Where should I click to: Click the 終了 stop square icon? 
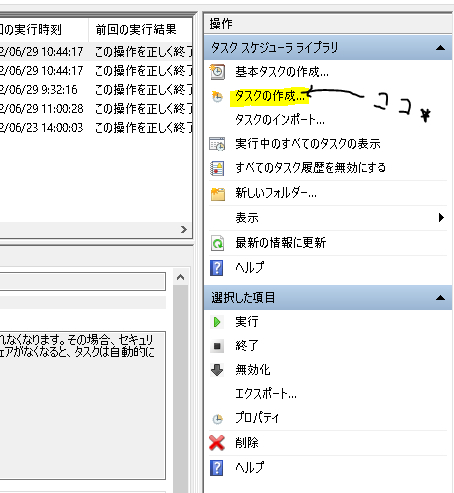point(217,346)
